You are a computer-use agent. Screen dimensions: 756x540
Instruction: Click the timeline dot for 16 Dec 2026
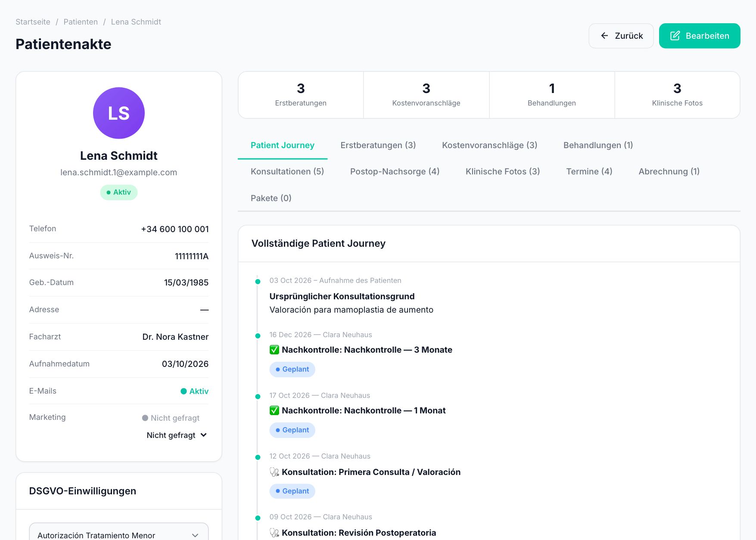258,336
